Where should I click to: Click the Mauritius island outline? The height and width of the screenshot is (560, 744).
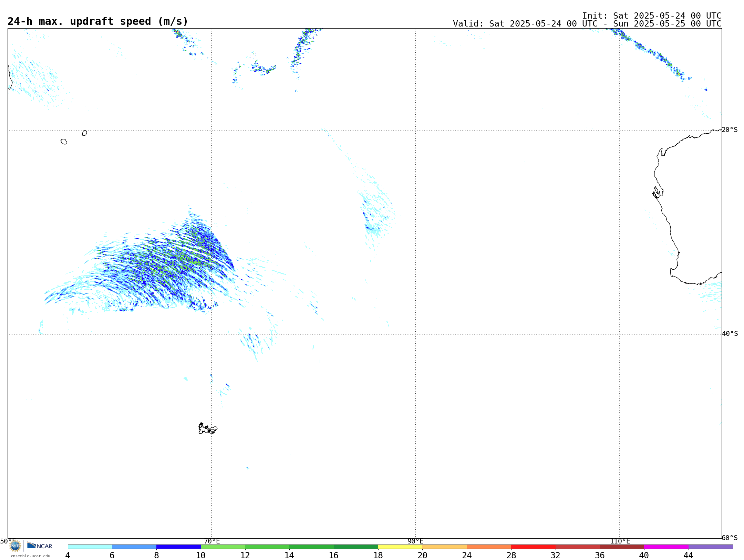pyautogui.click(x=84, y=133)
